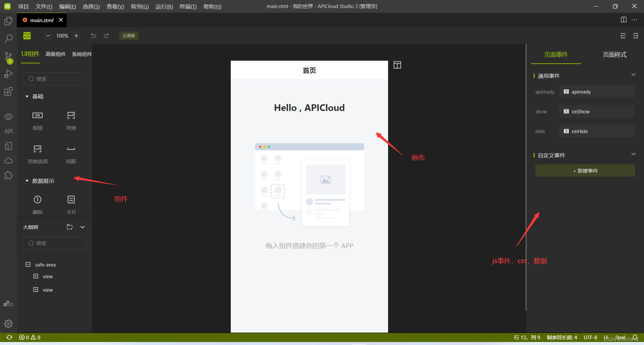This screenshot has width=644, height=345.
Task: Click the 制表符长度: 4 status item
Action: (562, 337)
